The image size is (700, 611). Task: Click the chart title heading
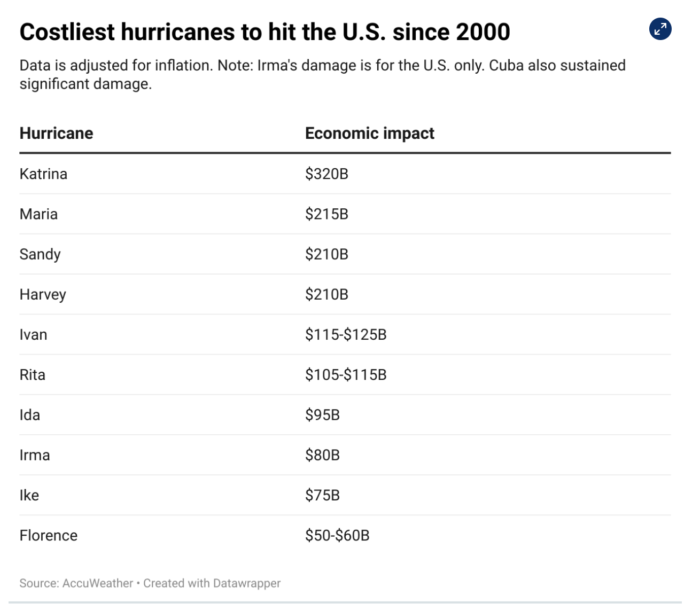pos(265,32)
